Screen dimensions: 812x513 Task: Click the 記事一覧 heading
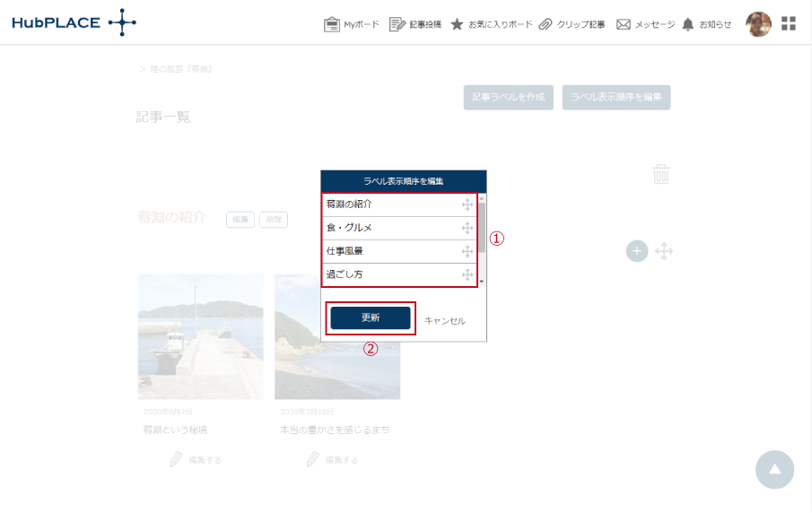pos(163,117)
